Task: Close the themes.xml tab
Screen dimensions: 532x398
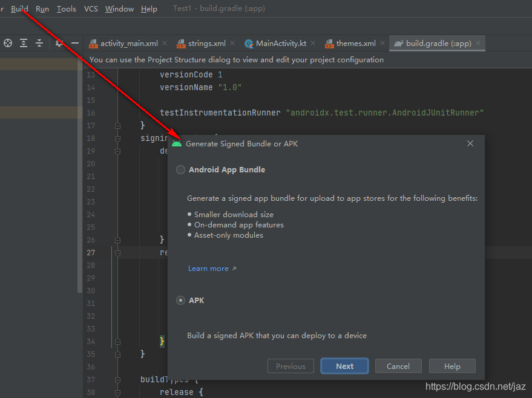Action: coord(383,43)
